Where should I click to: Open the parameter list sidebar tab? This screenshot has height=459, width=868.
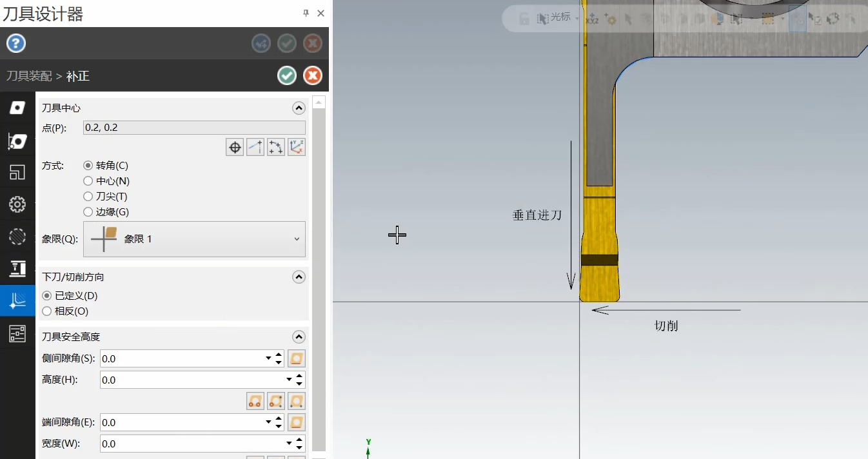point(17,333)
